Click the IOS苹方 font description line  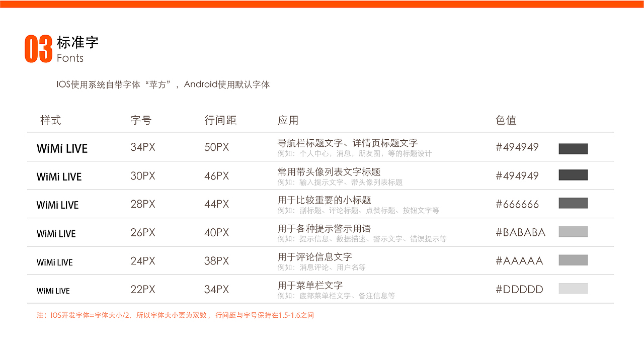pyautogui.click(x=164, y=84)
